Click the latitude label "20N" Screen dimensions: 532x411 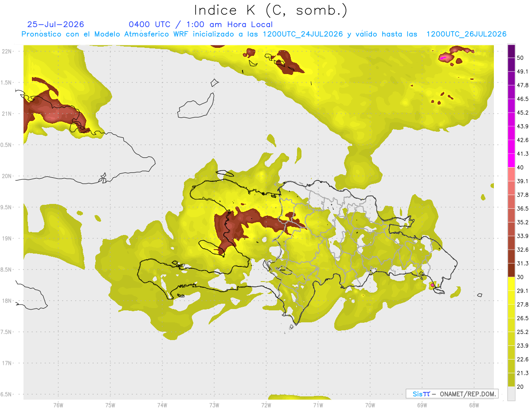click(7, 176)
